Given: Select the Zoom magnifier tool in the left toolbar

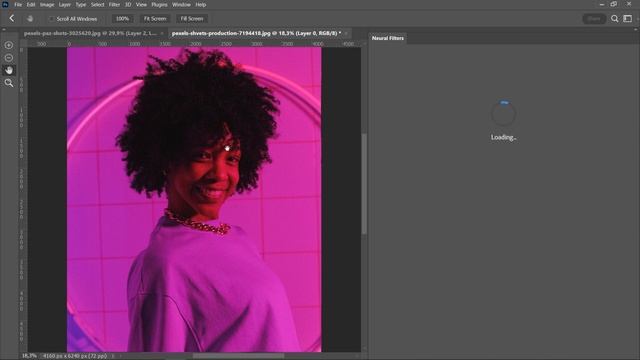Looking at the screenshot, I should [x=9, y=83].
